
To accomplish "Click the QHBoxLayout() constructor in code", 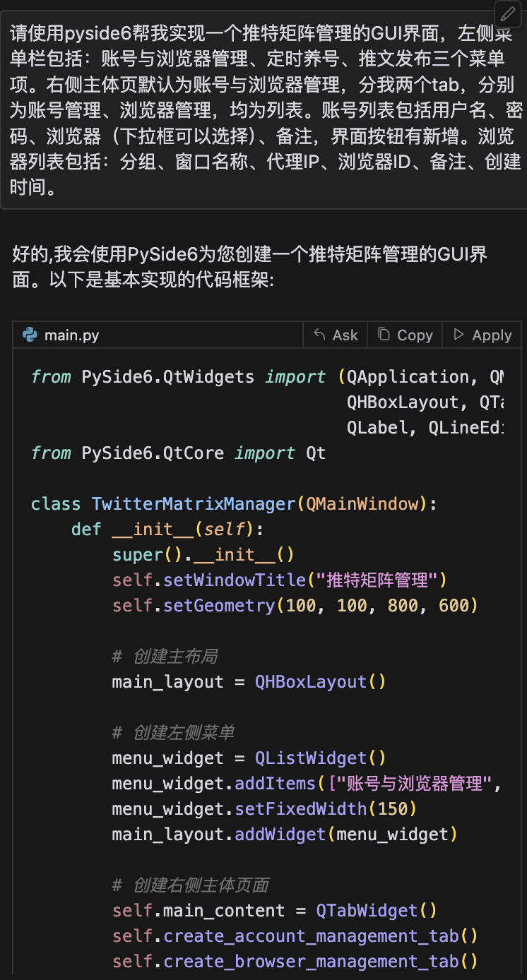I will [x=321, y=682].
